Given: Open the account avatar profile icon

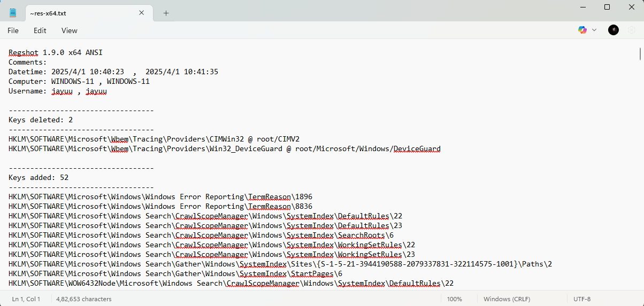Looking at the screenshot, I should (x=614, y=30).
